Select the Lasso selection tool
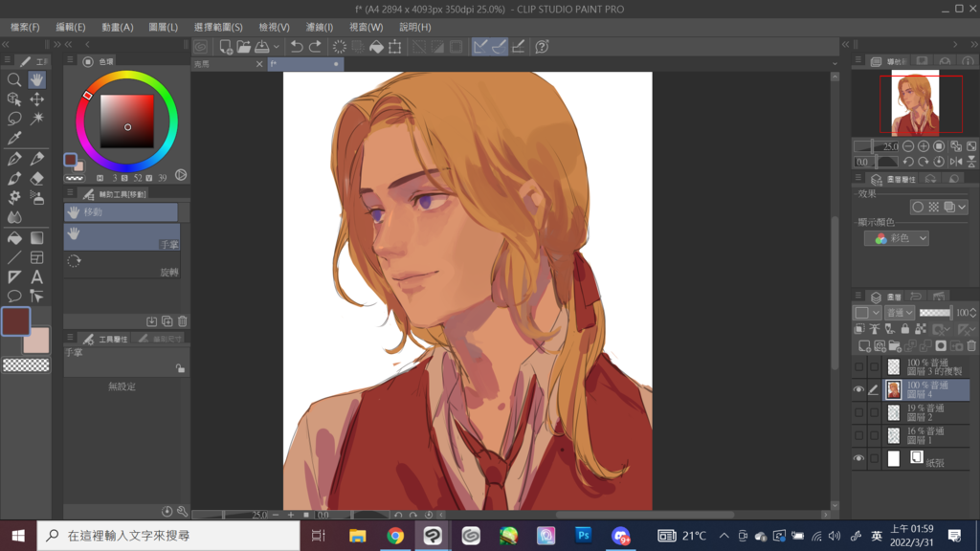Viewport: 980px width, 551px height. pyautogui.click(x=13, y=119)
